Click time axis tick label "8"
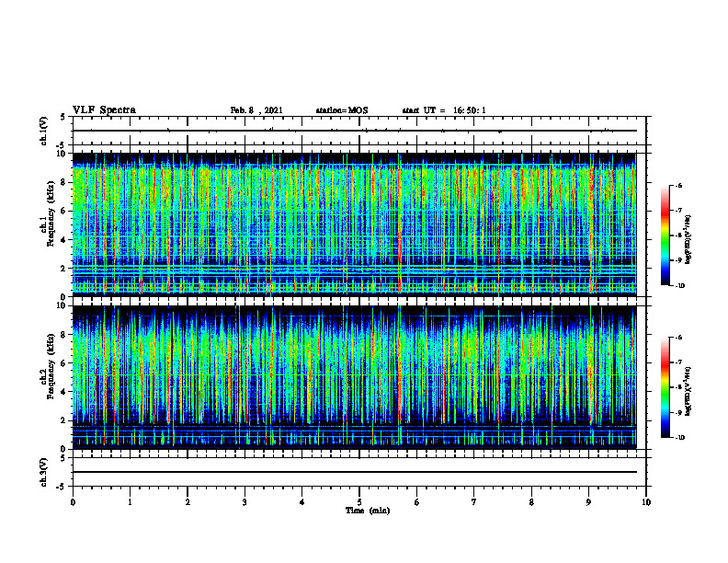This screenshot has width=728, height=563. coord(531,502)
